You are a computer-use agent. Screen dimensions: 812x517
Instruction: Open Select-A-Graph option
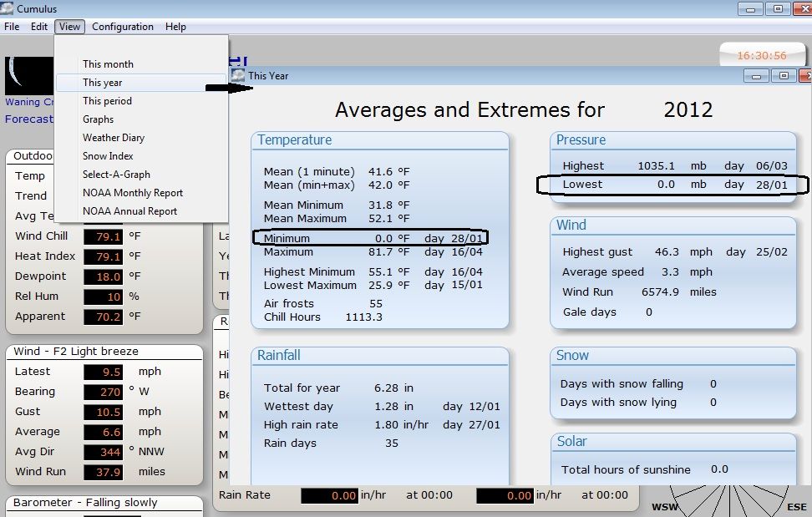point(116,175)
